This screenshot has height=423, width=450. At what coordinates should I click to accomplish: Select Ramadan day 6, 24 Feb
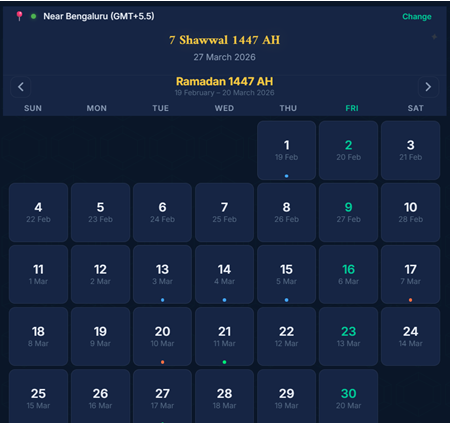pyautogui.click(x=162, y=212)
